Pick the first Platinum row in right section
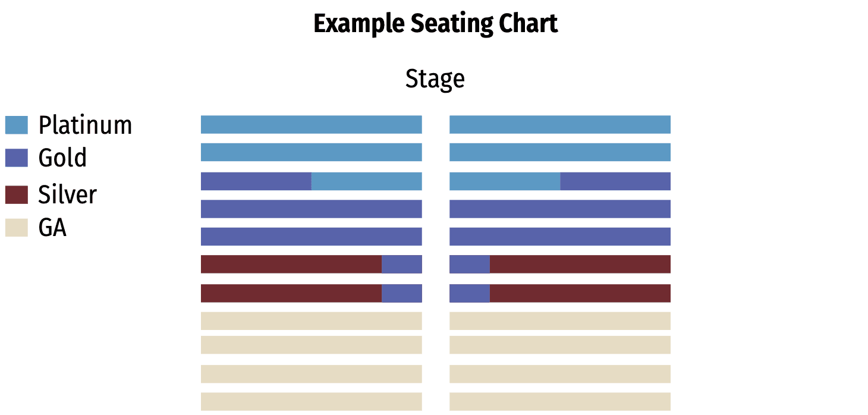Viewport: 868px width, 415px height. 559,125
